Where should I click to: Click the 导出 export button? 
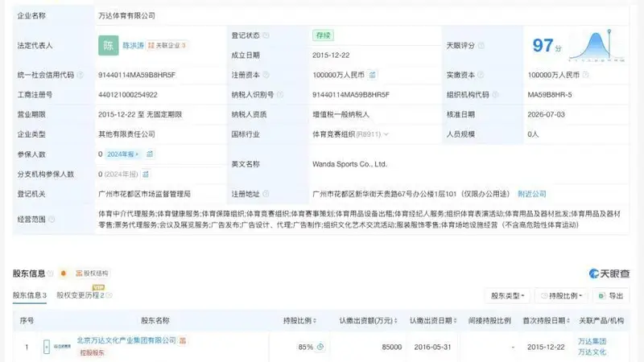click(x=611, y=296)
